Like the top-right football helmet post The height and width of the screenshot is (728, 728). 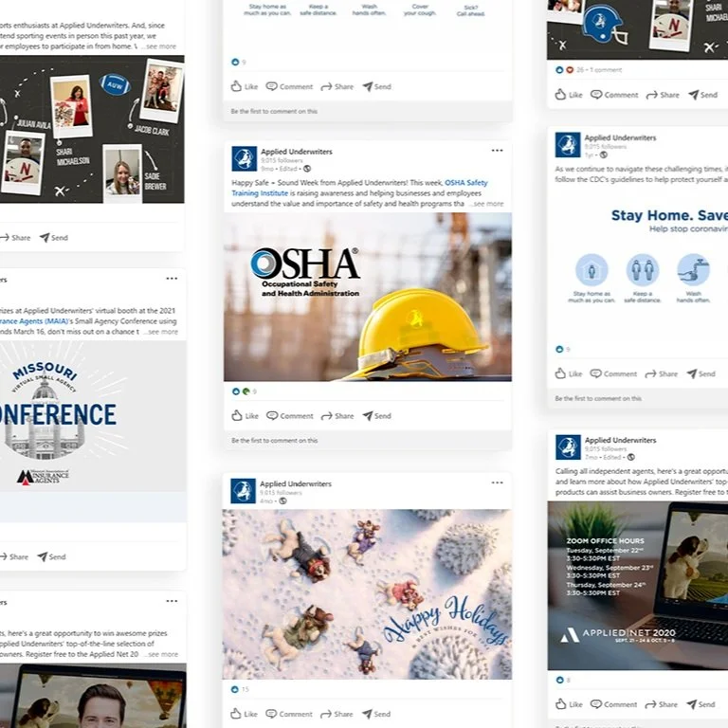[569, 94]
